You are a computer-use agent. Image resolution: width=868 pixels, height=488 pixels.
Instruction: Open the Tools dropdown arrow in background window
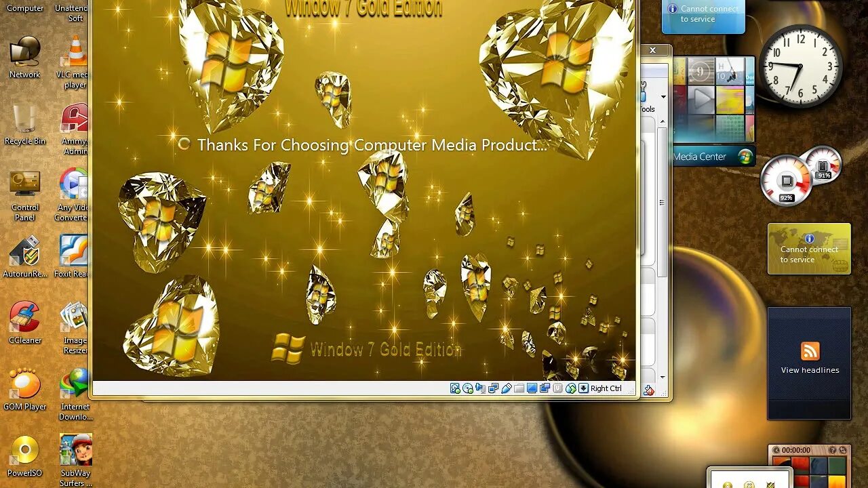coord(663,97)
